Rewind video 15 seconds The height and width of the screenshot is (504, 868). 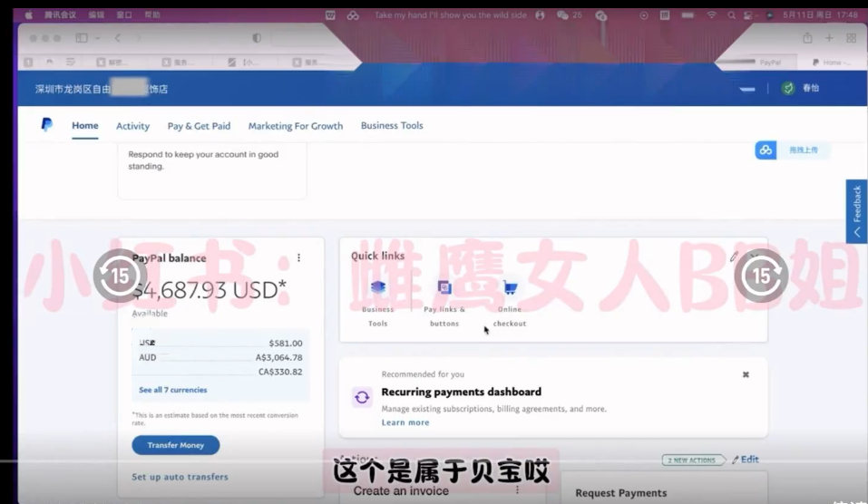120,276
